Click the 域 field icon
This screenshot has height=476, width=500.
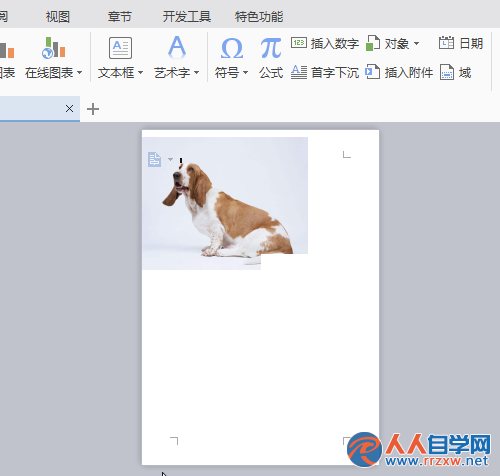447,72
